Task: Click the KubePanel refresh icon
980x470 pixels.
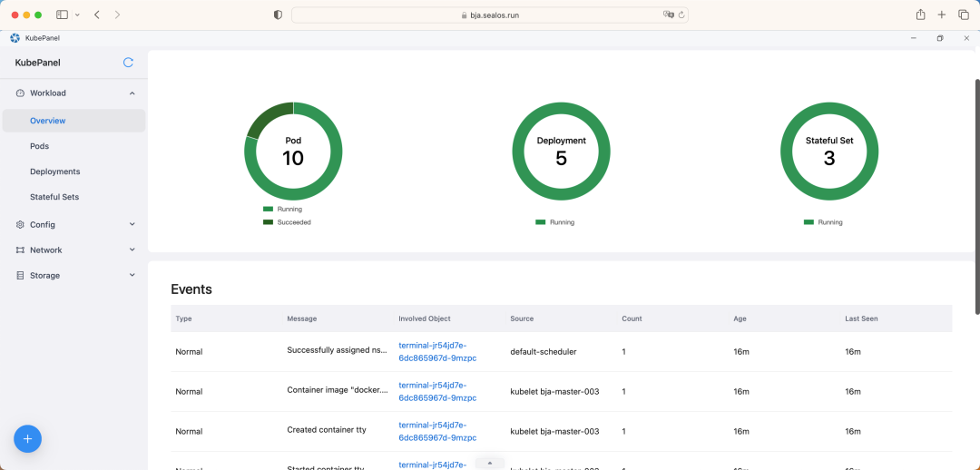Action: coord(128,63)
